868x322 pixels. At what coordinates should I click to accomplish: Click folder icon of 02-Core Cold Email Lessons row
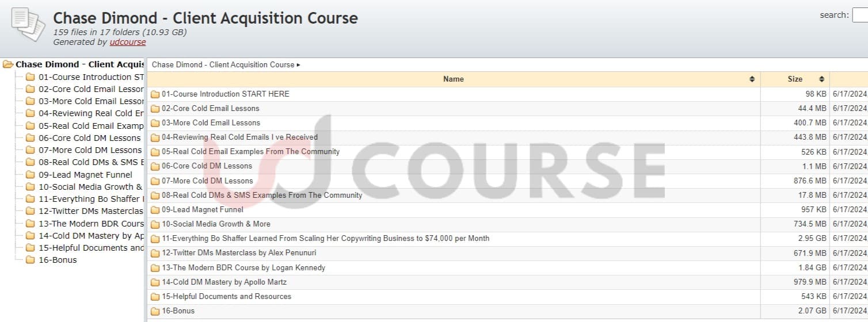[x=155, y=109]
